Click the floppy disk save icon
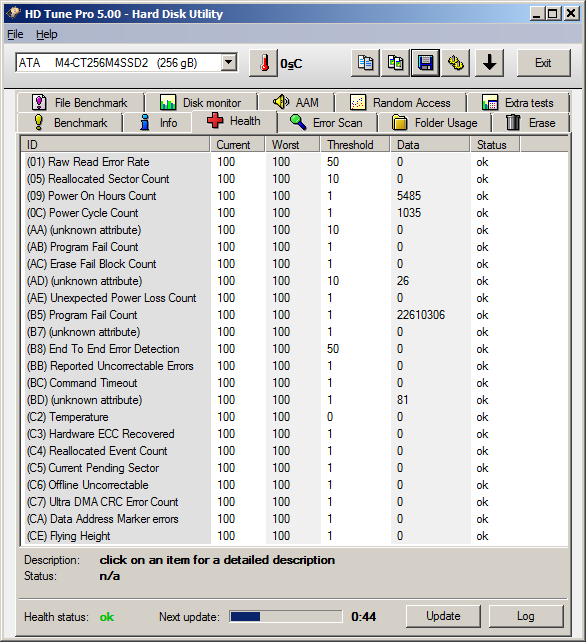Image resolution: width=586 pixels, height=642 pixels. pyautogui.click(x=425, y=63)
